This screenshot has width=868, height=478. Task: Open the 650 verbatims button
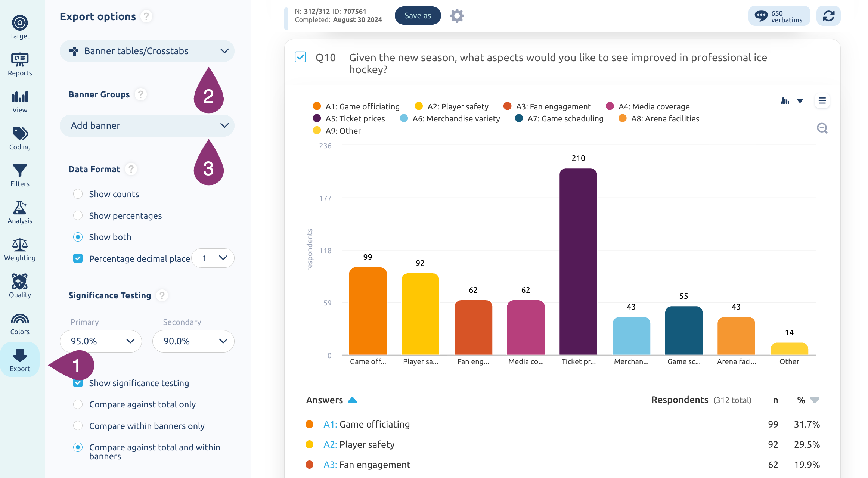(x=779, y=16)
